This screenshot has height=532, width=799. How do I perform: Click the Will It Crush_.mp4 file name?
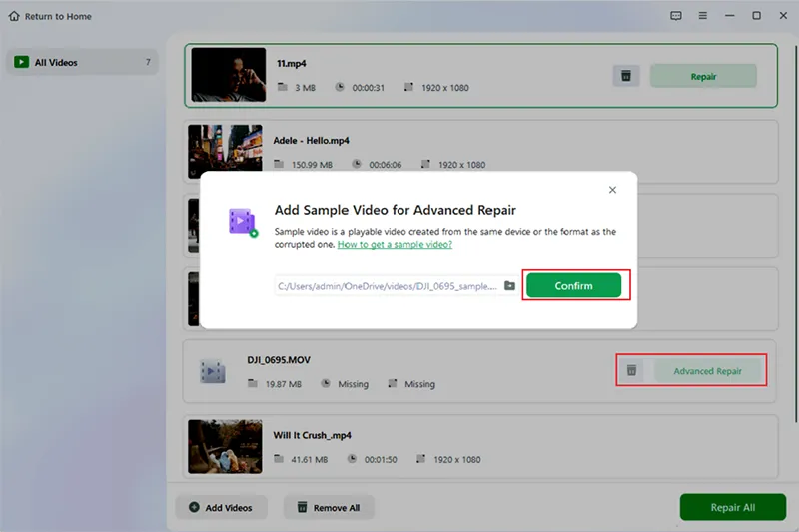(312, 435)
